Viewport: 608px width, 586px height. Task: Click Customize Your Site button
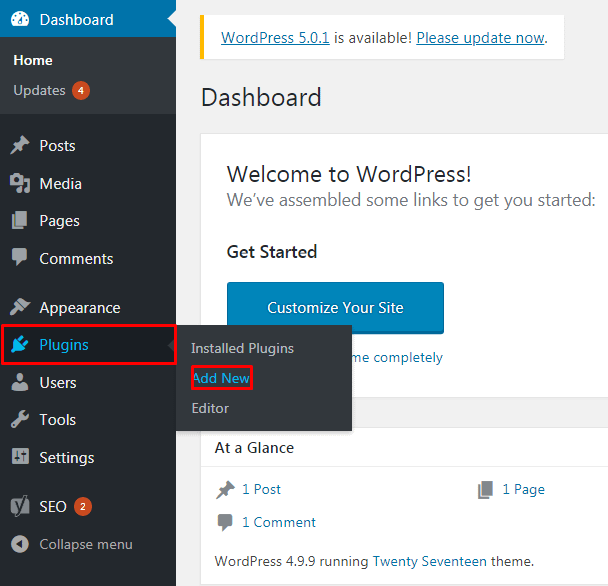(335, 308)
